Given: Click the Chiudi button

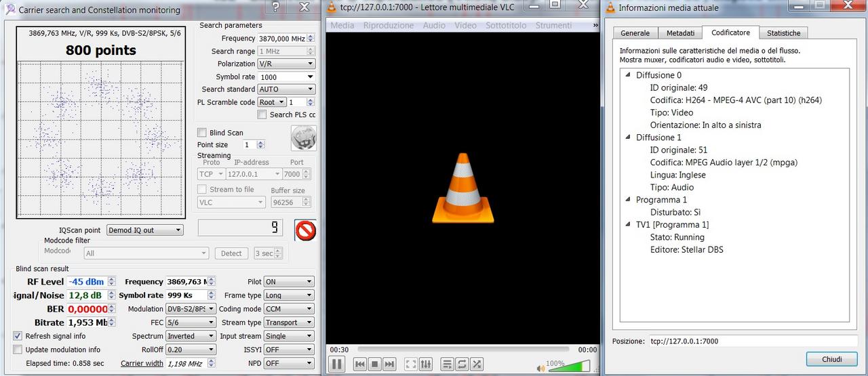Looking at the screenshot, I should [x=832, y=359].
